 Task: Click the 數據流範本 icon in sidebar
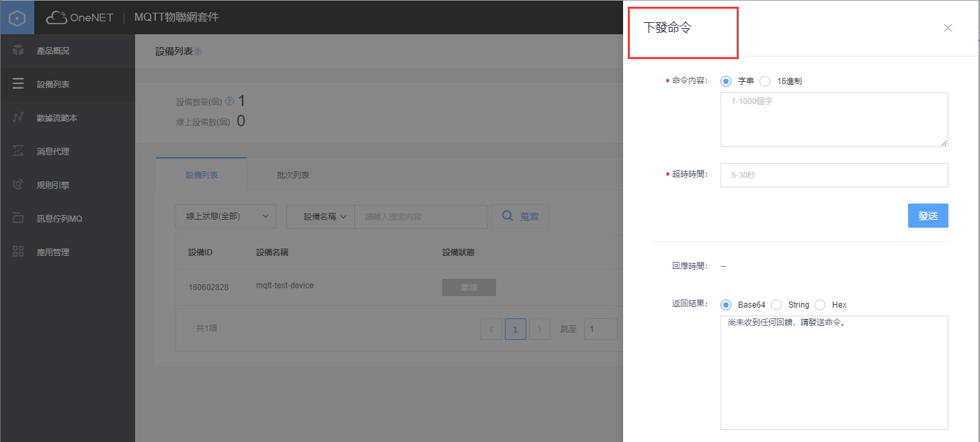pos(19,118)
